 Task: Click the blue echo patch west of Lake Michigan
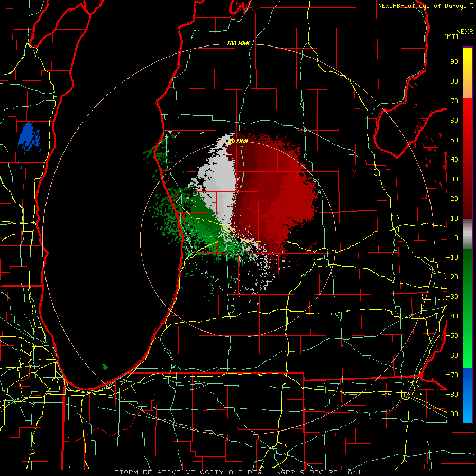click(29, 136)
